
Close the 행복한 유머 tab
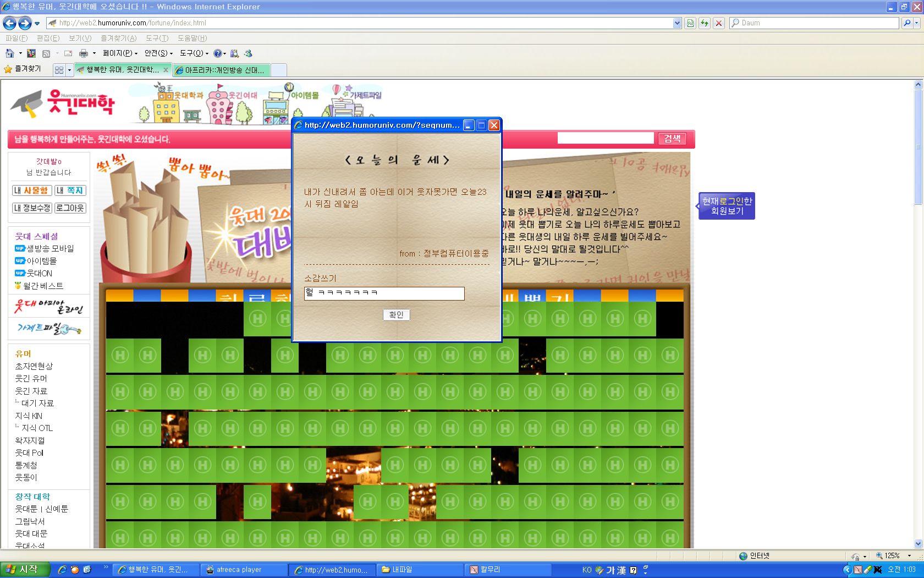(x=166, y=70)
